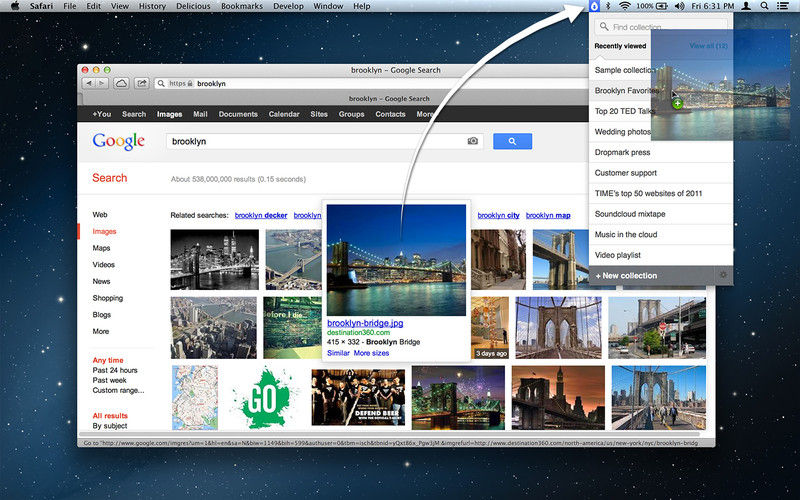Click the brooklyn decker related search

pos(261,215)
